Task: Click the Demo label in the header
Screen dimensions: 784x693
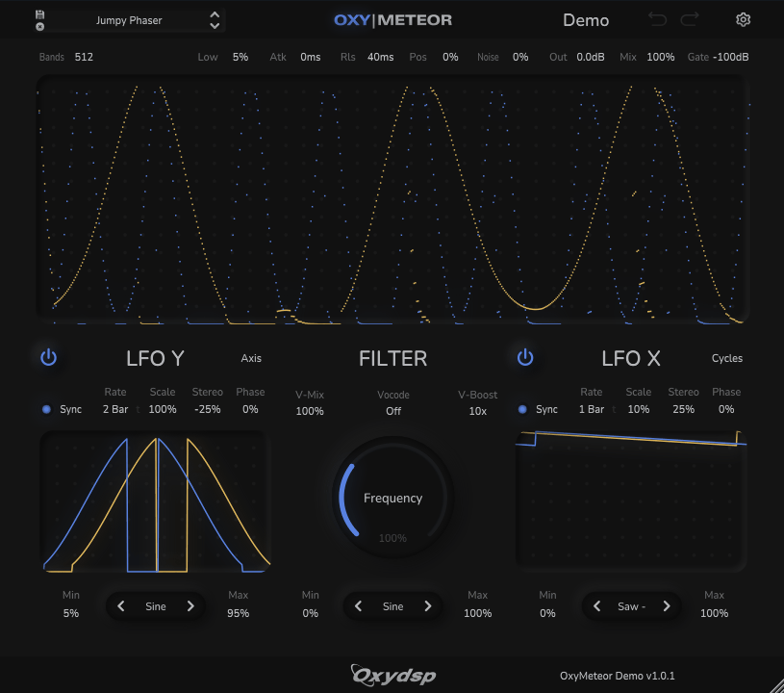Action: coord(586,20)
